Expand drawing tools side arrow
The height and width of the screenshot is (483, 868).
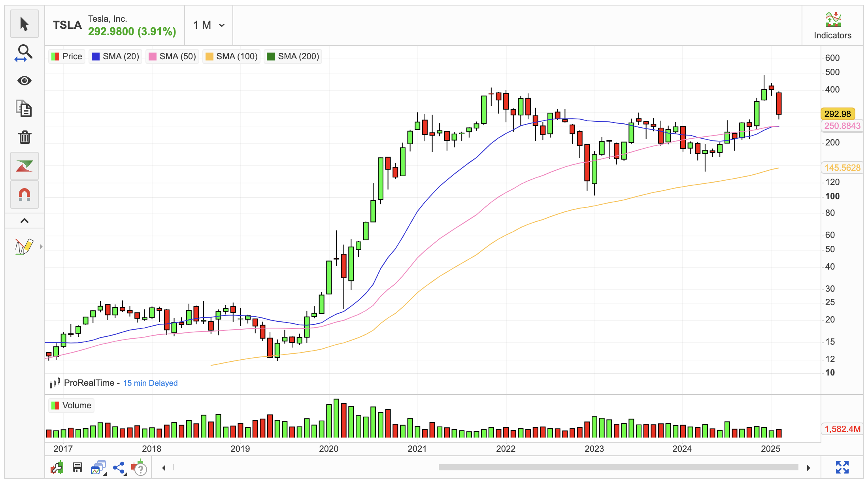41,247
